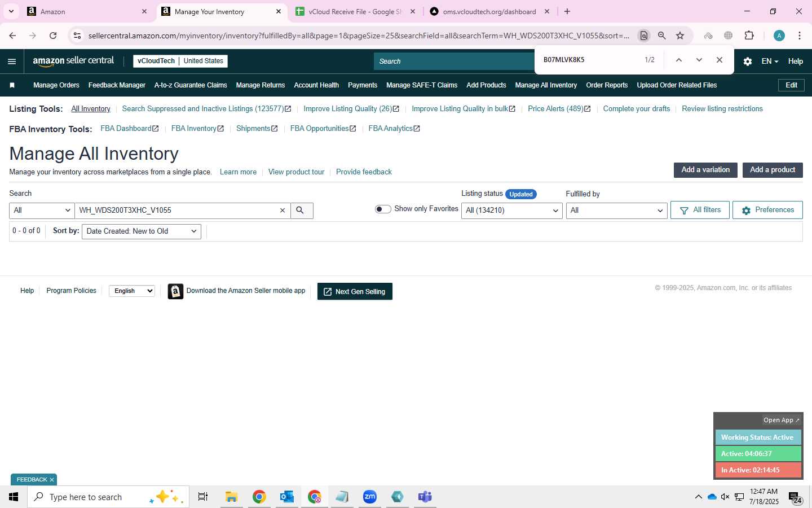Open Search Suppressed and Inactive Listings link
This screenshot has width=812, height=508.
206,109
